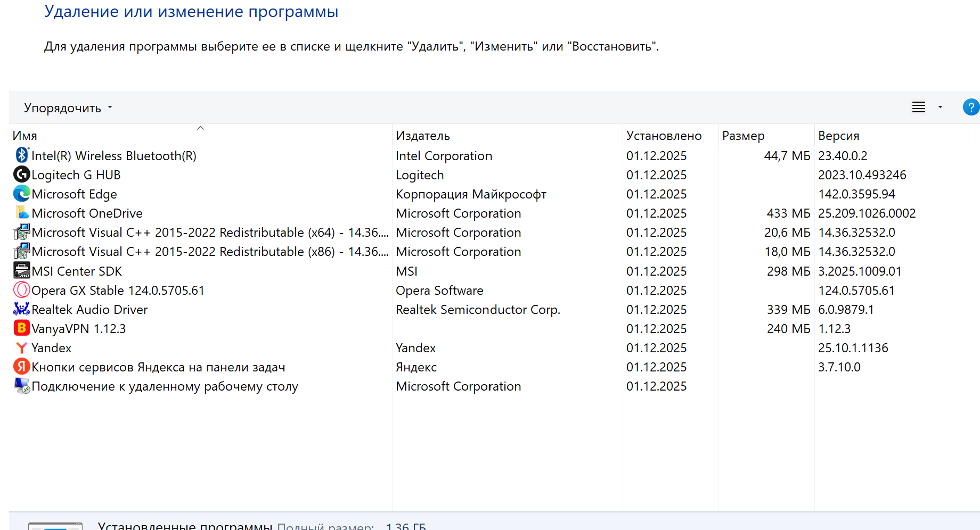980x530 pixels.
Task: Select the Microsoft OneDrive entry
Action: pos(87,213)
